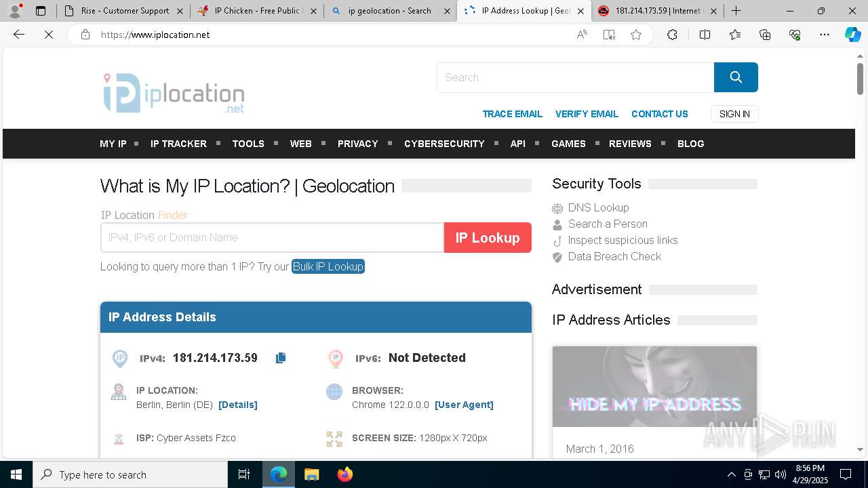Close the IP Chicken tab

(x=313, y=11)
